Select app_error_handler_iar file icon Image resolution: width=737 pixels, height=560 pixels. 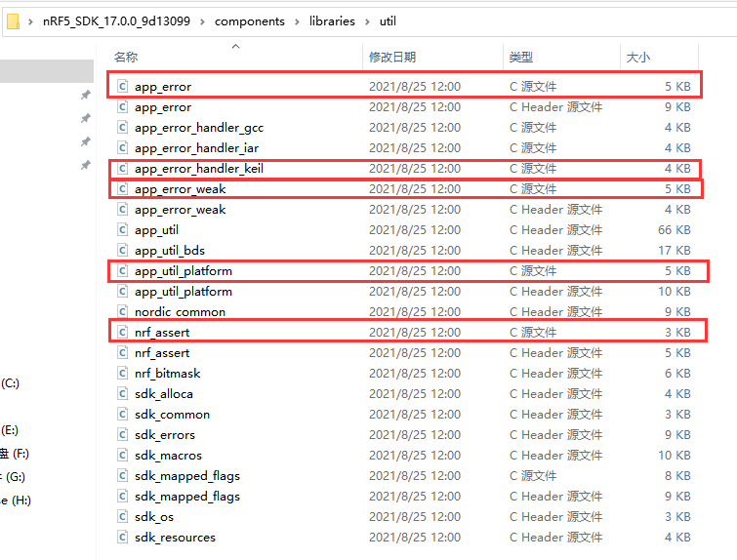122,148
